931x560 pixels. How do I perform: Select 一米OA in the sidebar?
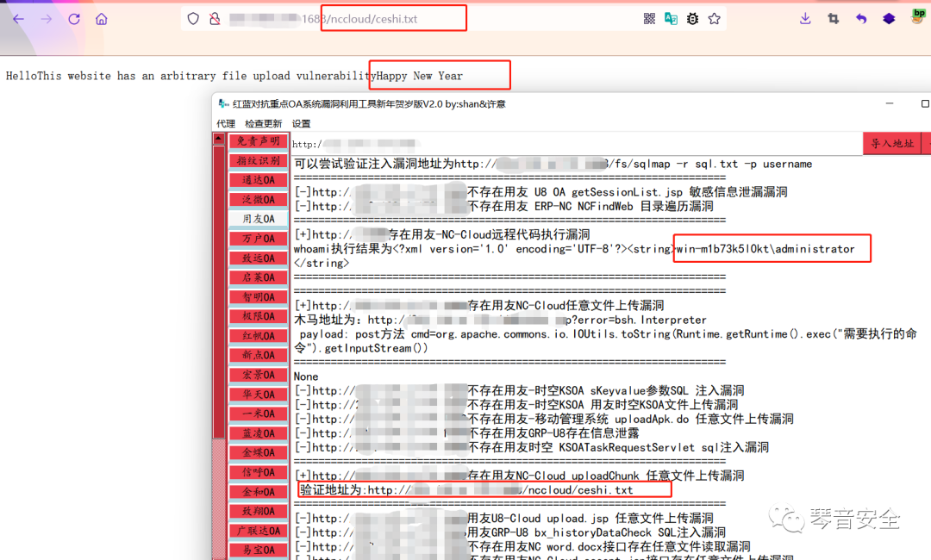(259, 414)
